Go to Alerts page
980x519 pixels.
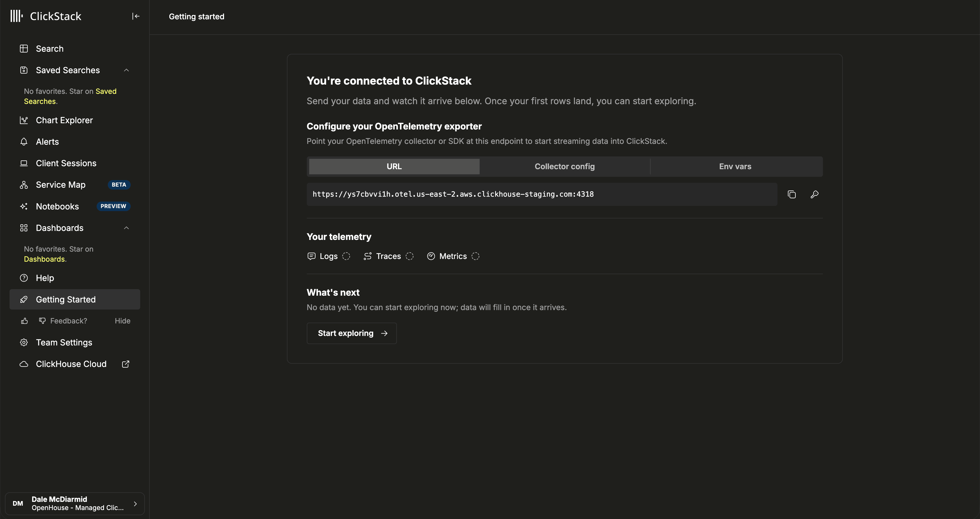75,141
